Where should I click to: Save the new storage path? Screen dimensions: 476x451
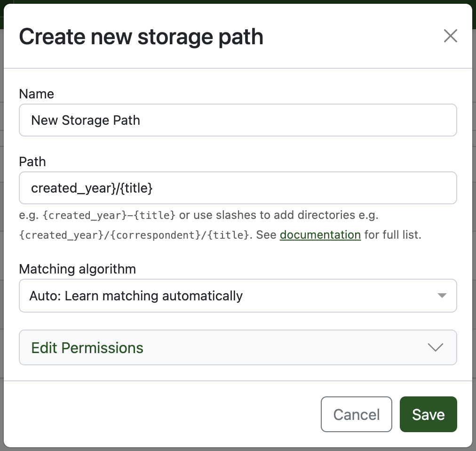(x=428, y=414)
